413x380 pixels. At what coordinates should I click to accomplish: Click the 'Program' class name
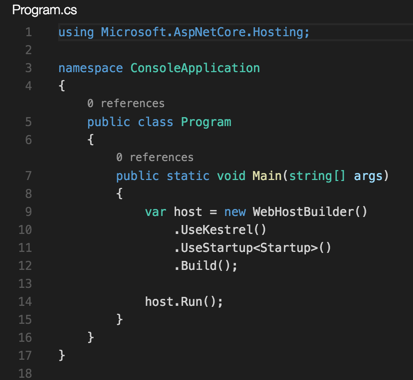(206, 122)
